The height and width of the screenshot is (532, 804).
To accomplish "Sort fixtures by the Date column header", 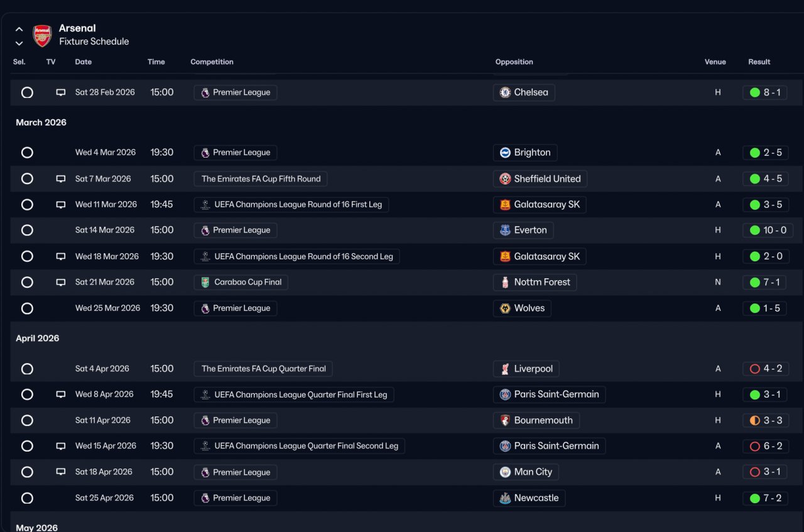I will [x=84, y=62].
